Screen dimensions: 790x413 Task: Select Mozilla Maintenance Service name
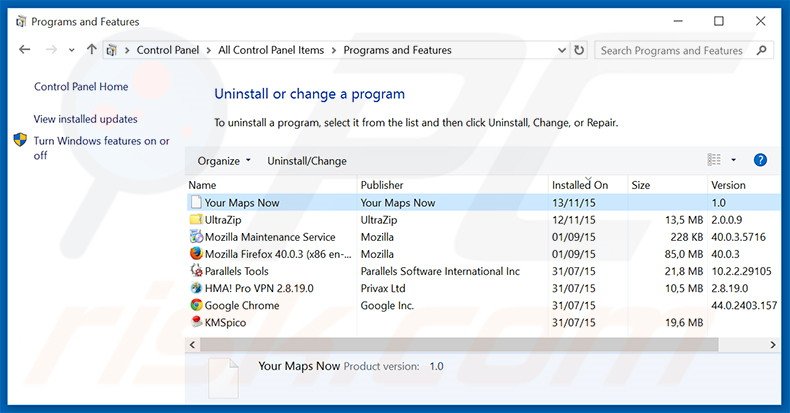click(x=270, y=237)
